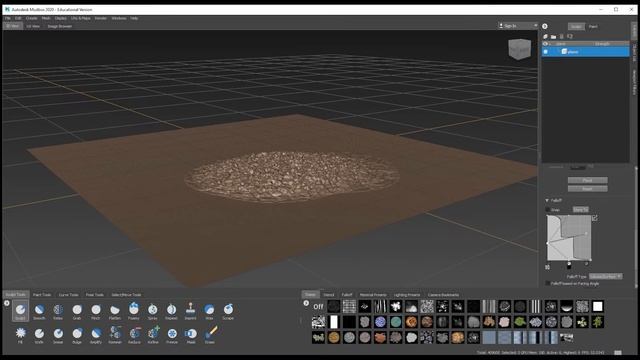Select the Fill tool
This screenshot has height=360, width=640.
[20, 335]
